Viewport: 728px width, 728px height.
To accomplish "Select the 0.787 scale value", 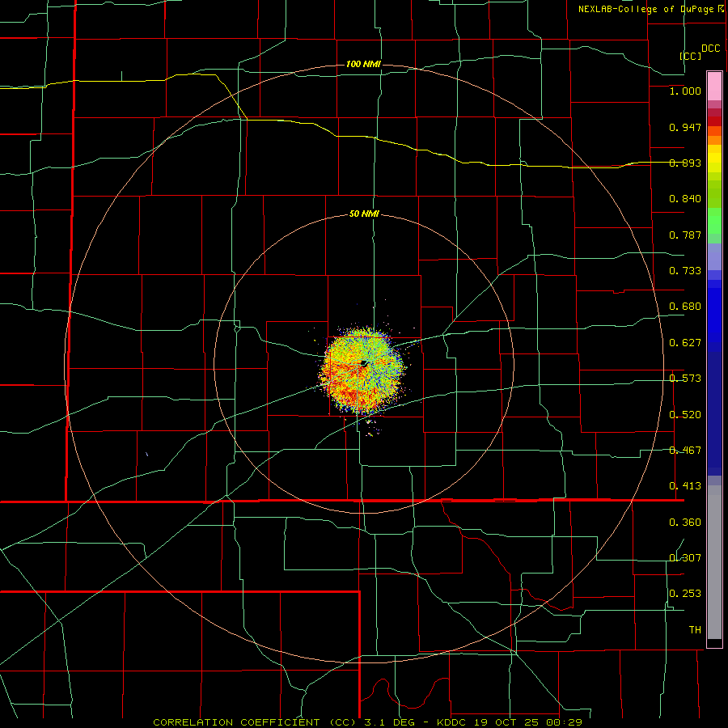I will pyautogui.click(x=685, y=235).
